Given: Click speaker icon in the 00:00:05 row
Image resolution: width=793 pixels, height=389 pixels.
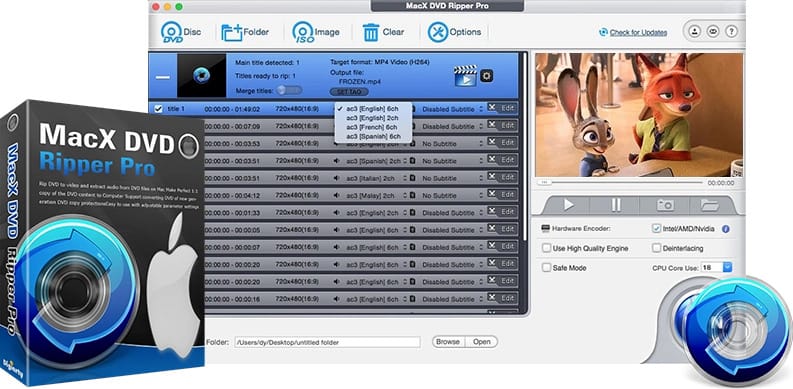Looking at the screenshot, I should pyautogui.click(x=336, y=230).
